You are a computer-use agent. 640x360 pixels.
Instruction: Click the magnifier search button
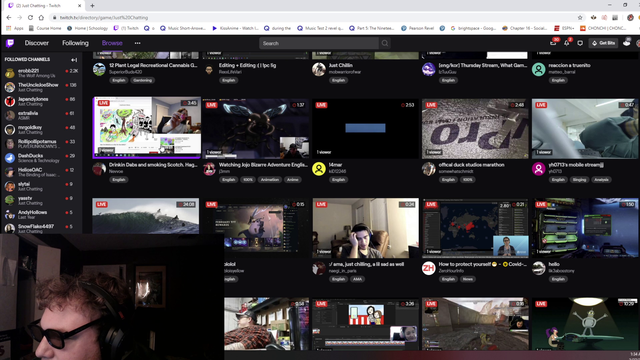[384, 43]
